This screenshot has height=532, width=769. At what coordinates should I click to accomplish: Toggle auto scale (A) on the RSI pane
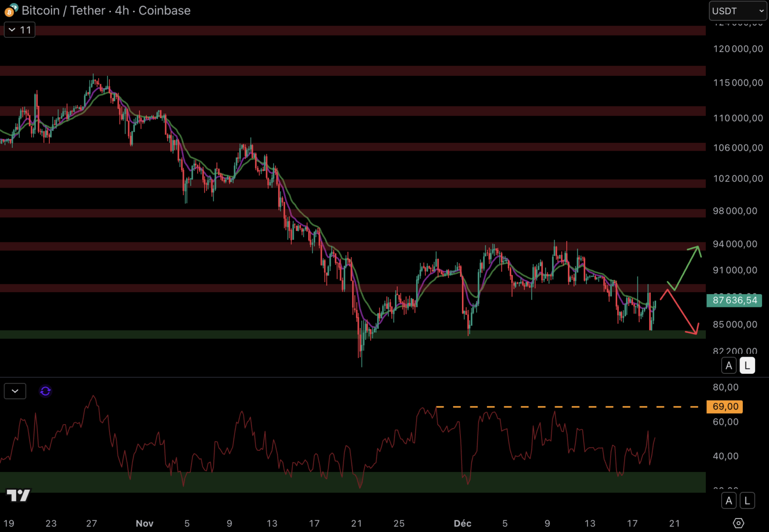tap(729, 501)
